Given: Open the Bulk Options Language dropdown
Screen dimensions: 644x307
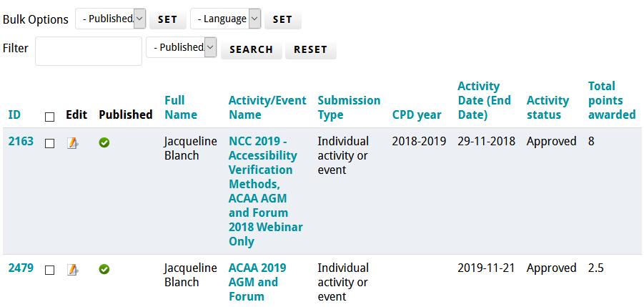Looking at the screenshot, I should coord(225,19).
